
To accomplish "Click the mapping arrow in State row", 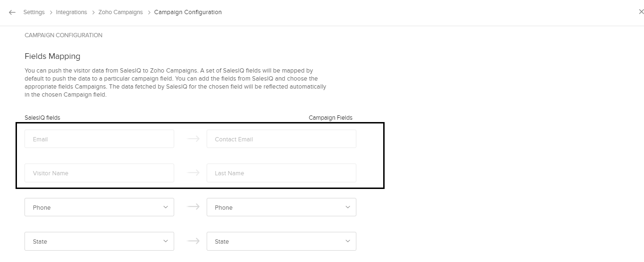I will point(193,241).
